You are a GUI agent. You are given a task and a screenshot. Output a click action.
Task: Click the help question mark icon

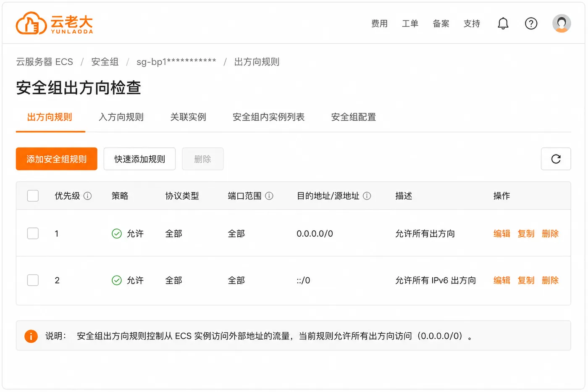531,24
